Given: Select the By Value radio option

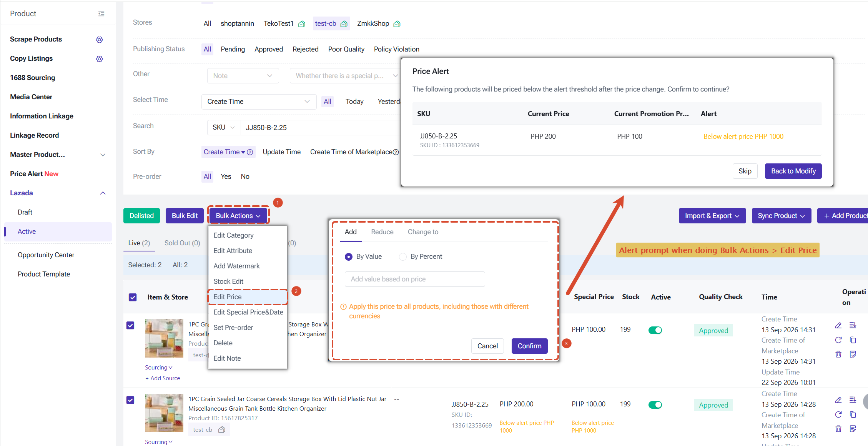Looking at the screenshot, I should 349,257.
